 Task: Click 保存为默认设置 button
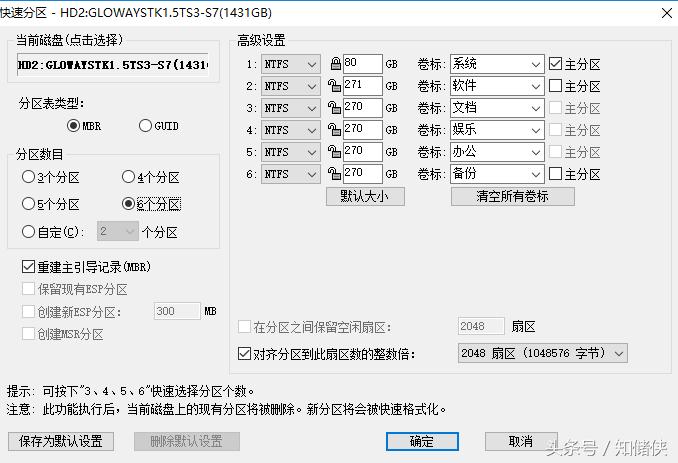[x=61, y=441]
